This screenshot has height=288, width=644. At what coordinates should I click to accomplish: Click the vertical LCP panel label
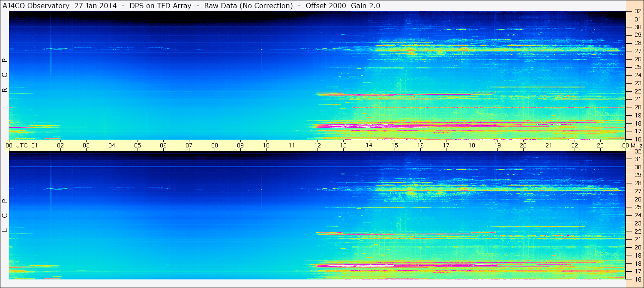5,216
